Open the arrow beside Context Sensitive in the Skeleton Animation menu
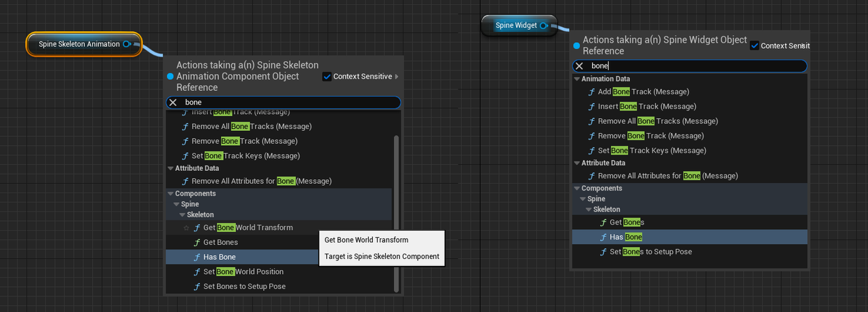The image size is (868, 312). [x=397, y=77]
